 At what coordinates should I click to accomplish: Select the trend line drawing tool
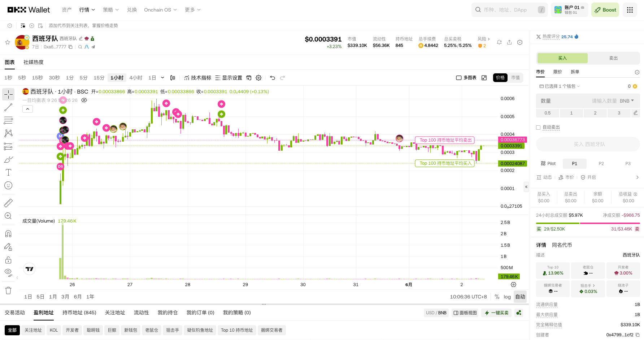click(x=8, y=107)
